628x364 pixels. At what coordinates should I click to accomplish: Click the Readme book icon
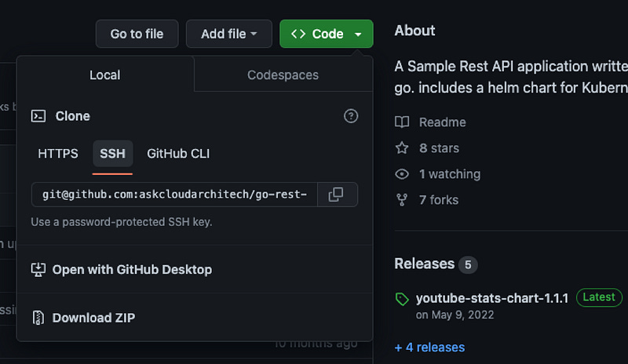(402, 122)
